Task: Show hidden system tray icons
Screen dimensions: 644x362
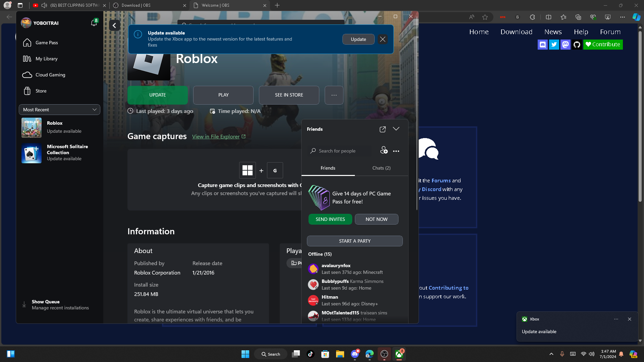Action: click(551, 354)
